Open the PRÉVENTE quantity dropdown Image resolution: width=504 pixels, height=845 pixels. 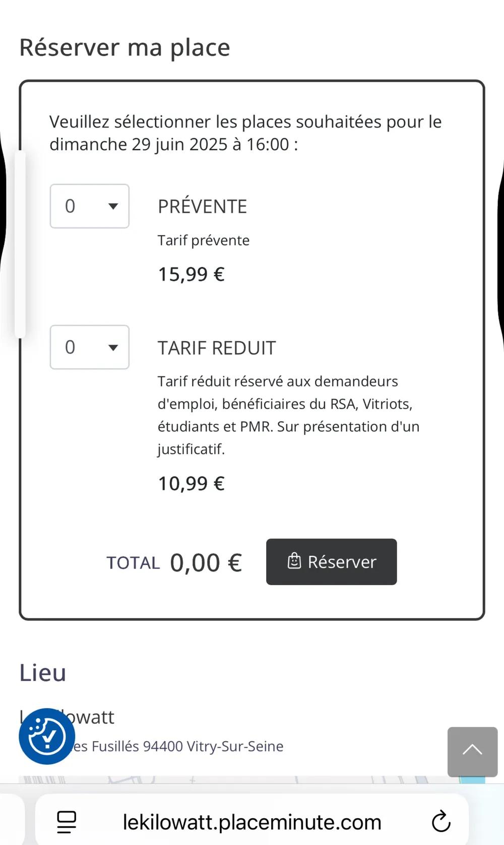click(x=90, y=206)
